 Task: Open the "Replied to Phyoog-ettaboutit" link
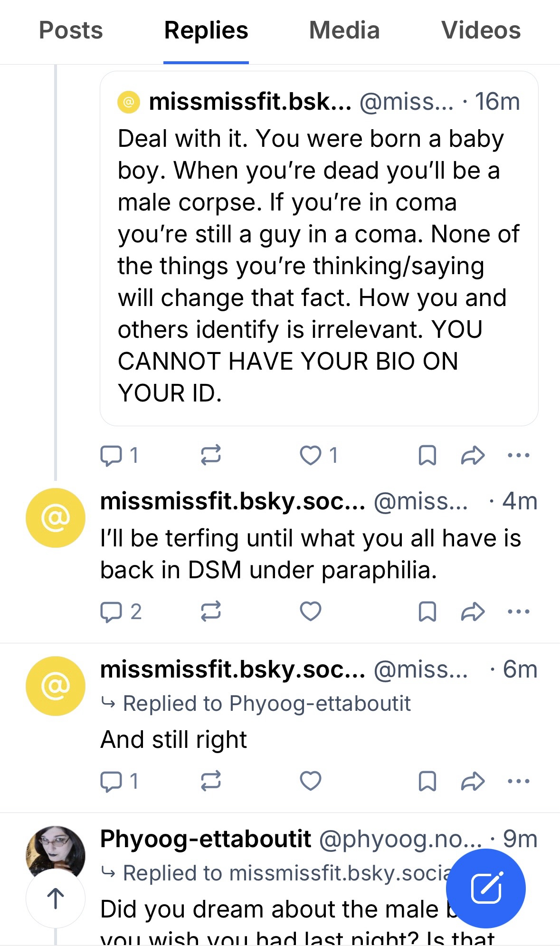[266, 703]
